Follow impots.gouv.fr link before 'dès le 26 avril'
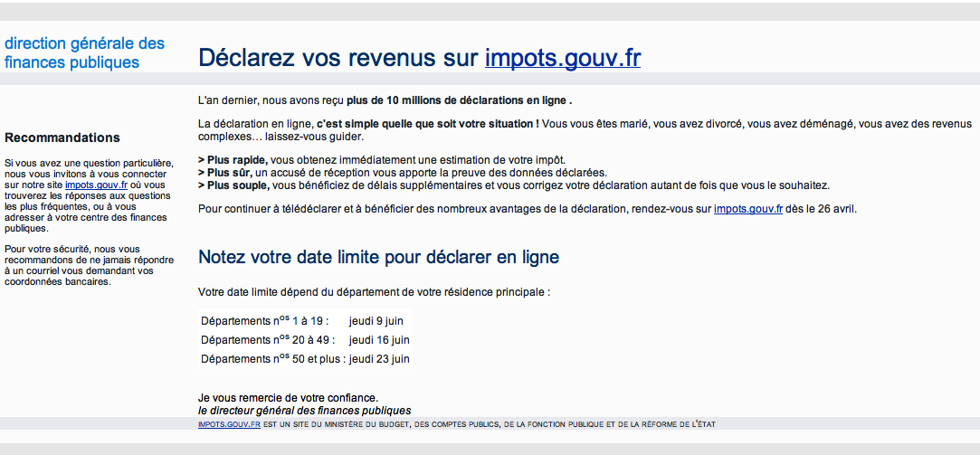The height and width of the screenshot is (455, 980). point(748,209)
